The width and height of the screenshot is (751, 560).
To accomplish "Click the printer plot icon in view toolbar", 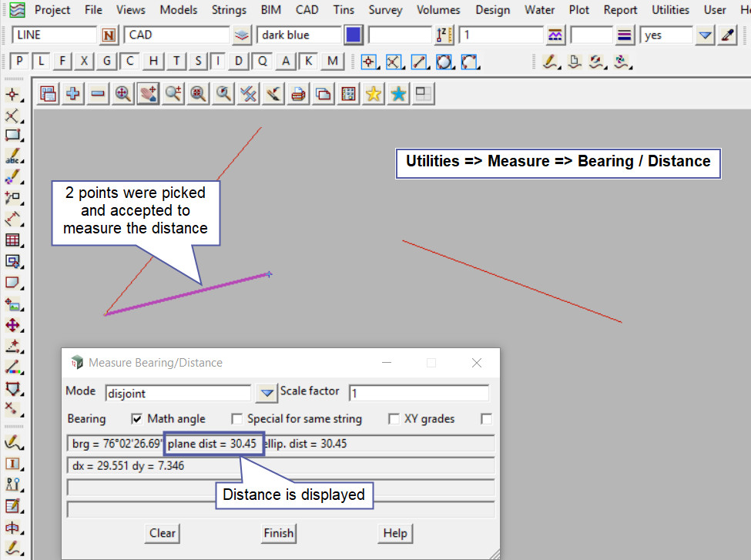I will pos(299,93).
